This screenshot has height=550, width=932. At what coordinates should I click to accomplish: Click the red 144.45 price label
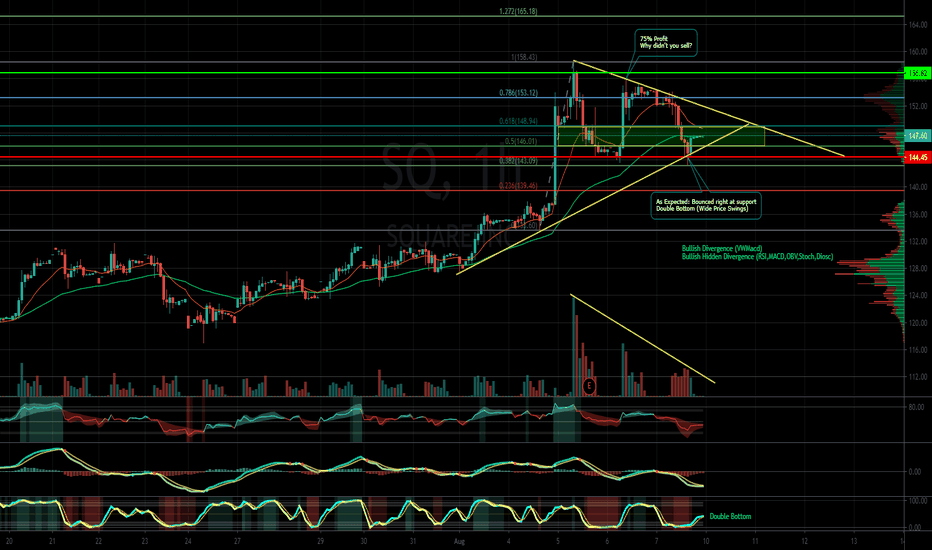point(918,158)
